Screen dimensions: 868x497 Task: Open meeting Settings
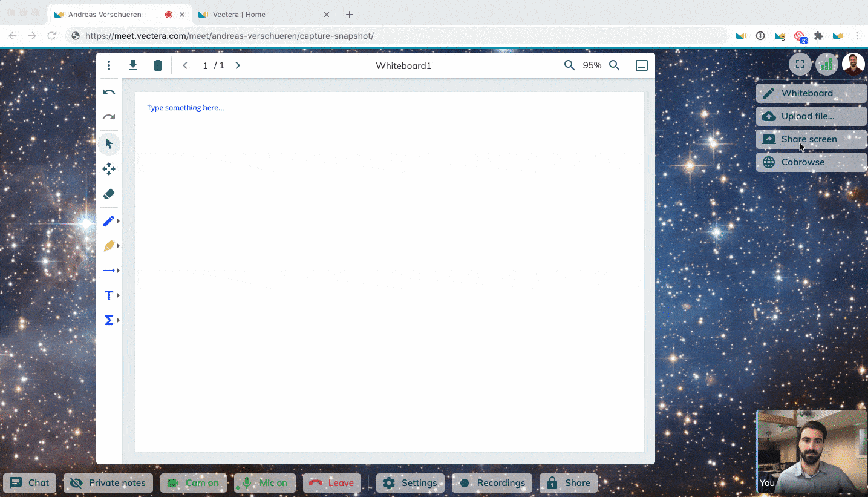point(410,483)
